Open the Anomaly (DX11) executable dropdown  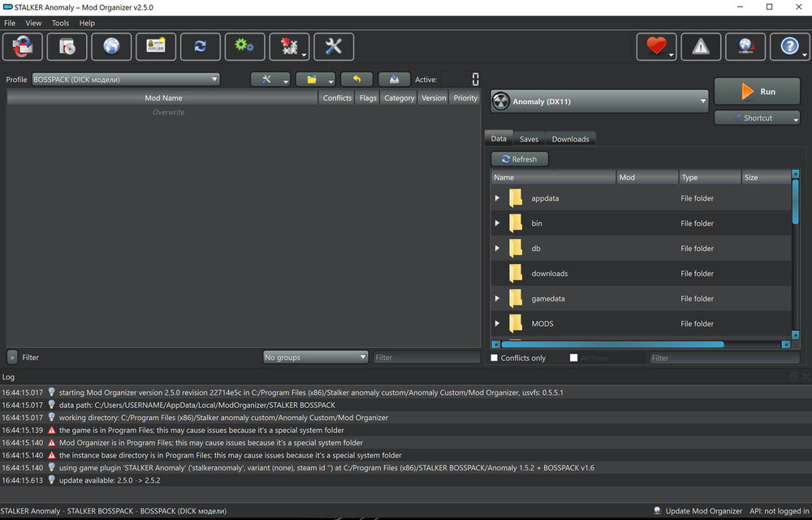click(x=599, y=102)
